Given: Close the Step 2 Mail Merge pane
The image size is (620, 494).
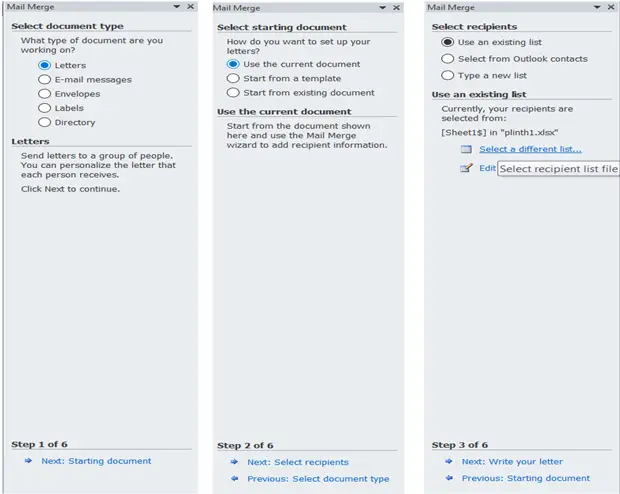Looking at the screenshot, I should [397, 8].
